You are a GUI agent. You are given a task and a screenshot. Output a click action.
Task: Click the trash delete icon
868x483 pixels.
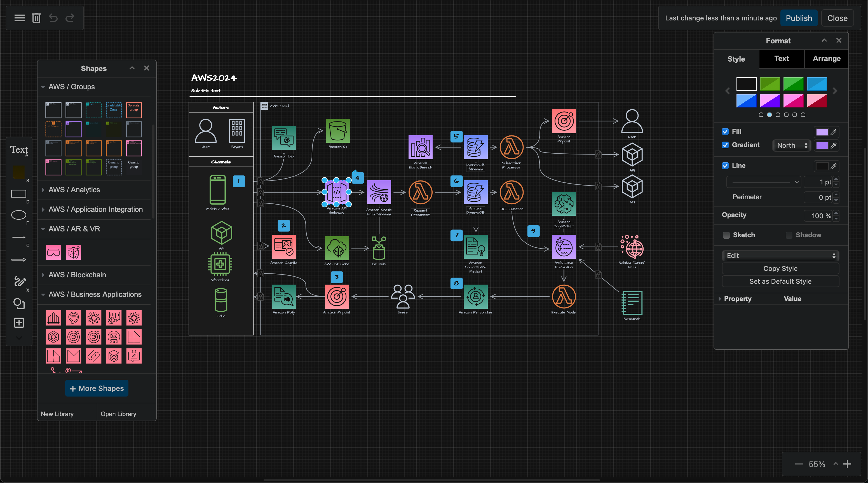point(36,18)
